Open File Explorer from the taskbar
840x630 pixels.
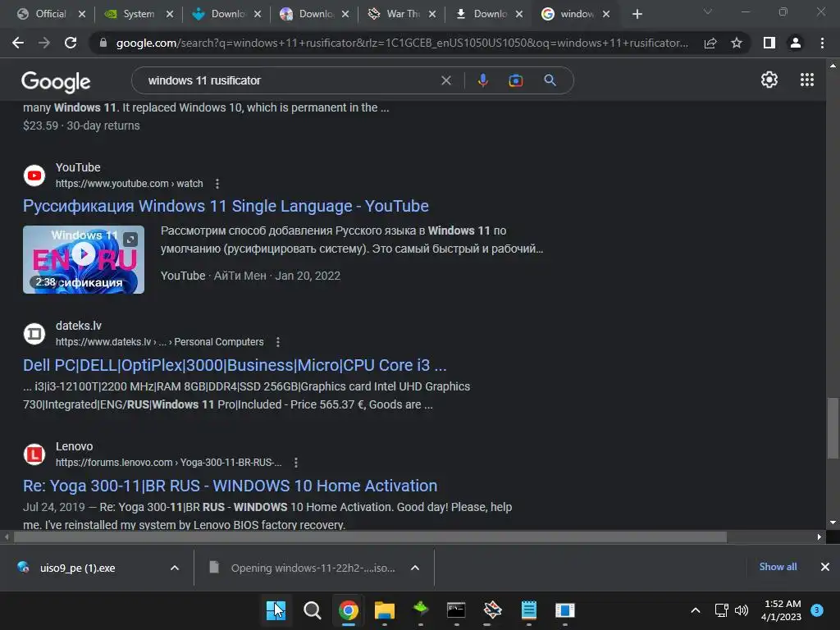384,610
